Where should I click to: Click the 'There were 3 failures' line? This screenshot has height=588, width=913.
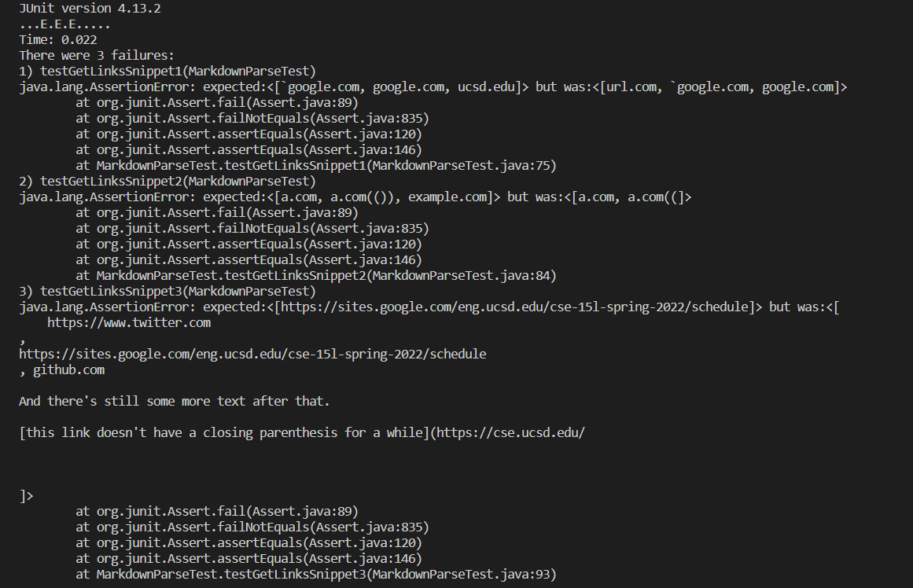click(97, 55)
